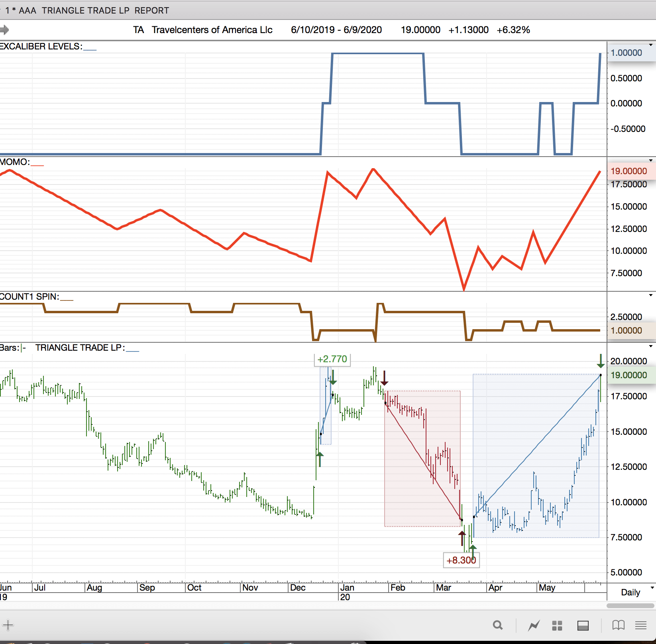Viewport: 656px width, 644px height.
Task: Expand the EXCALIBER LEVELS pane menu triangle
Action: pyautogui.click(x=651, y=45)
